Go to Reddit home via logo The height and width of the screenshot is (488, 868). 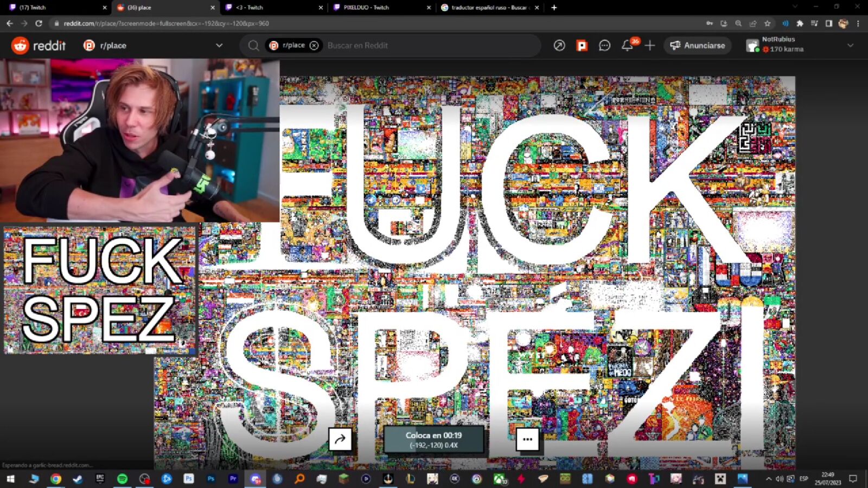[x=39, y=46]
